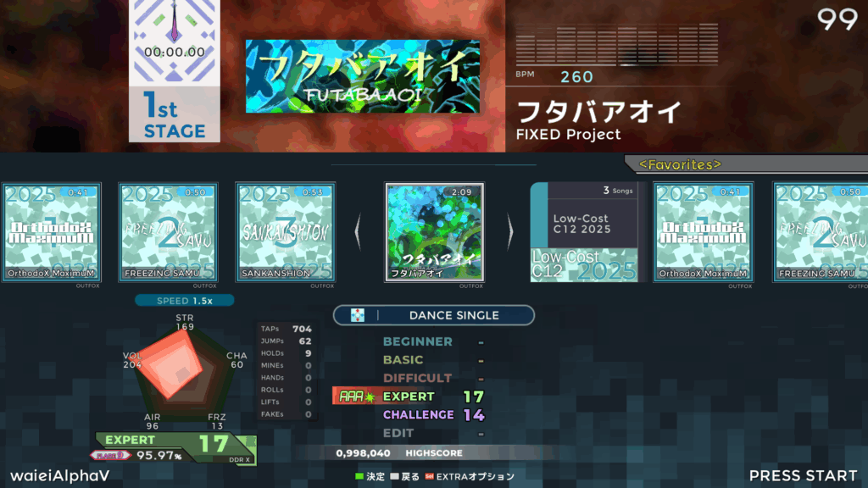This screenshot has width=868, height=488.
Task: Select the partly visible FREEZING SAMU jacket on the right
Action: pyautogui.click(x=821, y=232)
